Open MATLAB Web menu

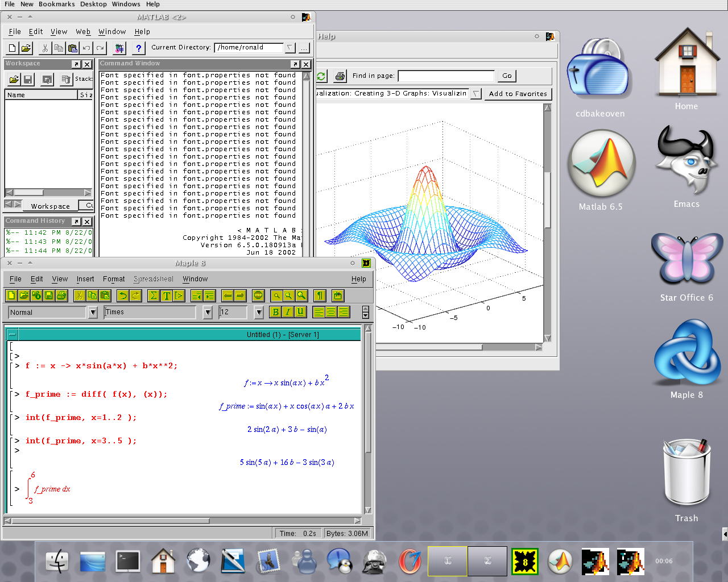click(83, 32)
